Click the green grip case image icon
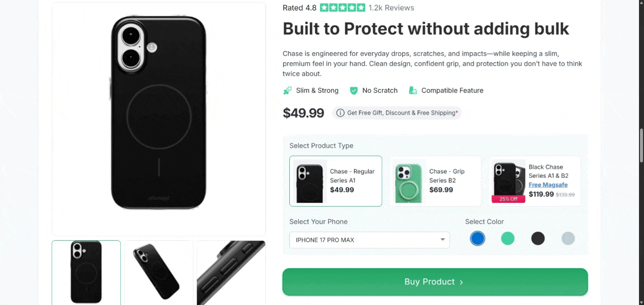 tap(409, 181)
